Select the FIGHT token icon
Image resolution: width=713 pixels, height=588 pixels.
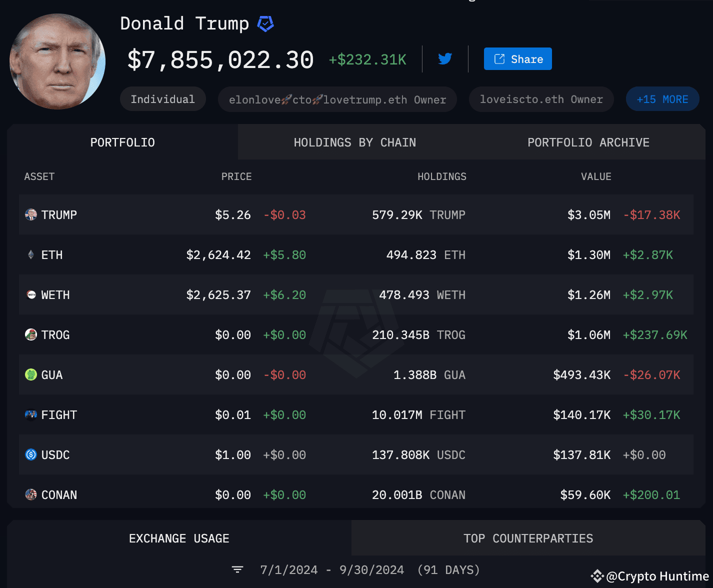click(x=31, y=415)
